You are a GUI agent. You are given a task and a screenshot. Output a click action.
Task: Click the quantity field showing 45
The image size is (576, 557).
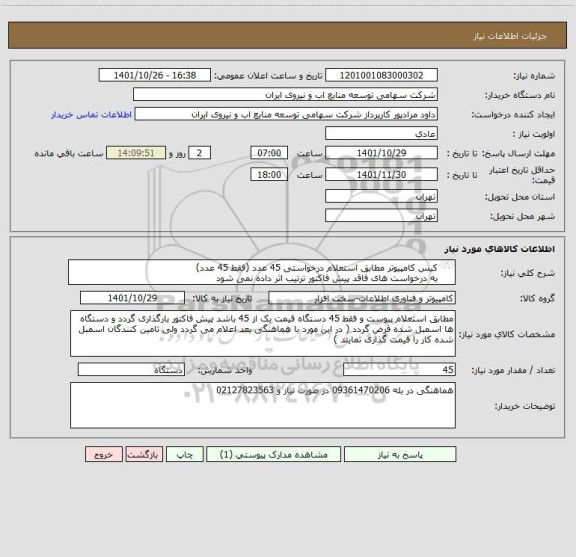[x=399, y=370]
